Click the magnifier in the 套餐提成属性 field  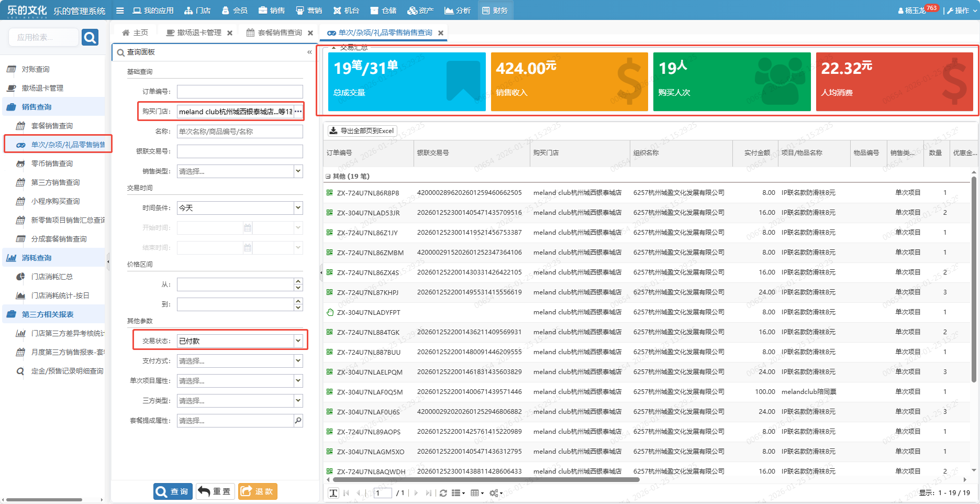pos(298,420)
